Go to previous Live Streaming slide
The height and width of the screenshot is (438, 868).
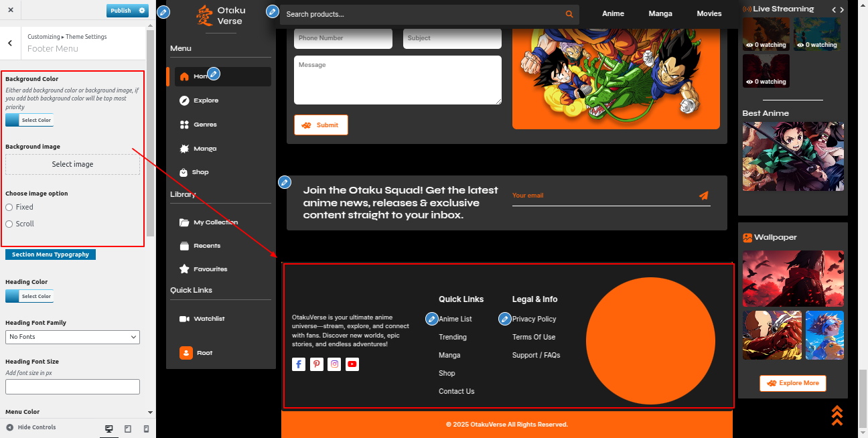[833, 9]
